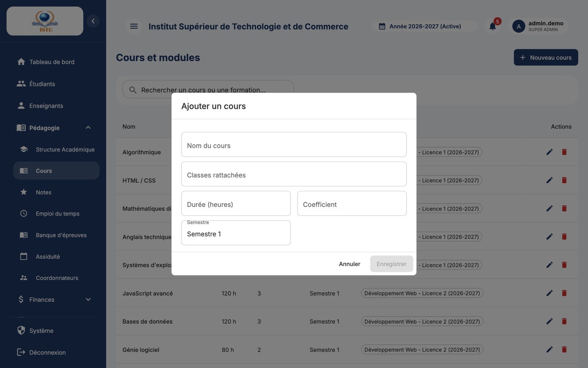Open the Enseignants page
Image resolution: width=588 pixels, height=368 pixels.
56,106
